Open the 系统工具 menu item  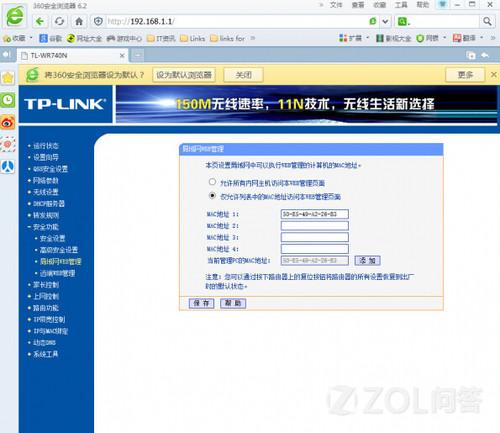pyautogui.click(x=45, y=354)
